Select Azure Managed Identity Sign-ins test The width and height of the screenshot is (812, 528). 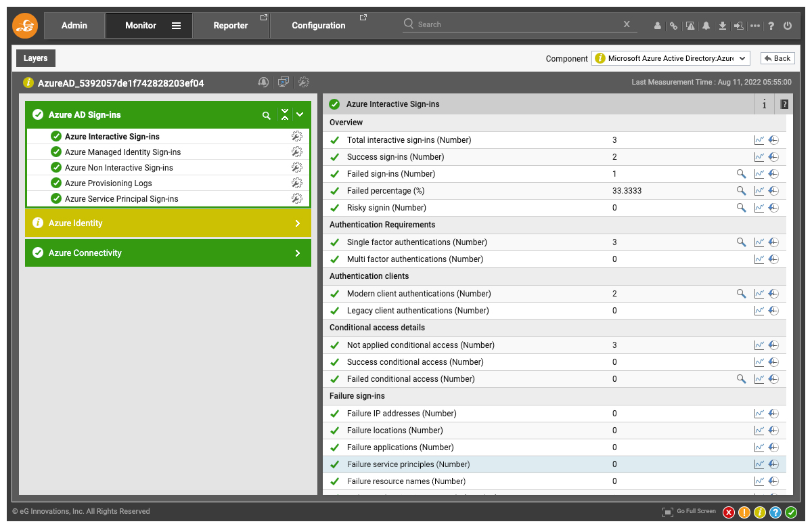coord(122,152)
